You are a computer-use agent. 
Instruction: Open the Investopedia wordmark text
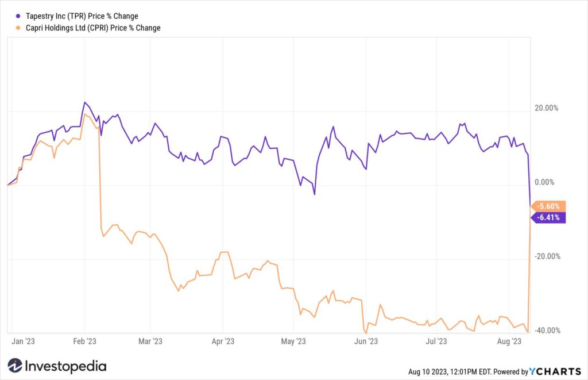(x=65, y=366)
